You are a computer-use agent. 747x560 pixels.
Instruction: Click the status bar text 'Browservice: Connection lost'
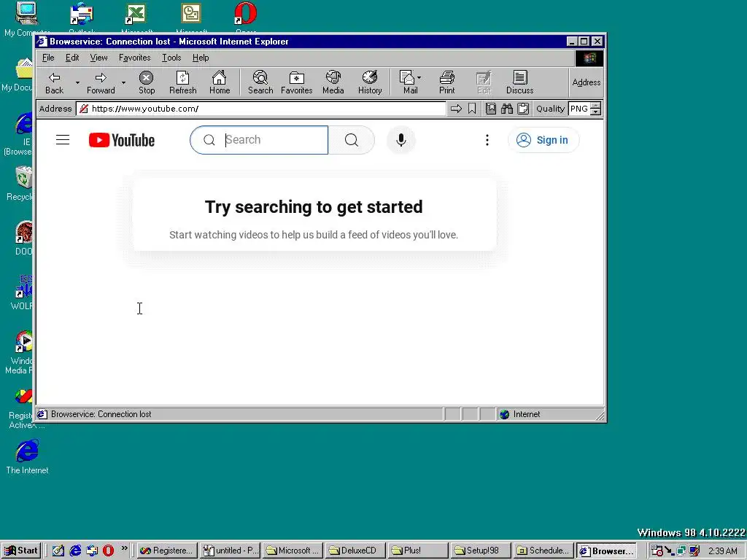tap(101, 414)
